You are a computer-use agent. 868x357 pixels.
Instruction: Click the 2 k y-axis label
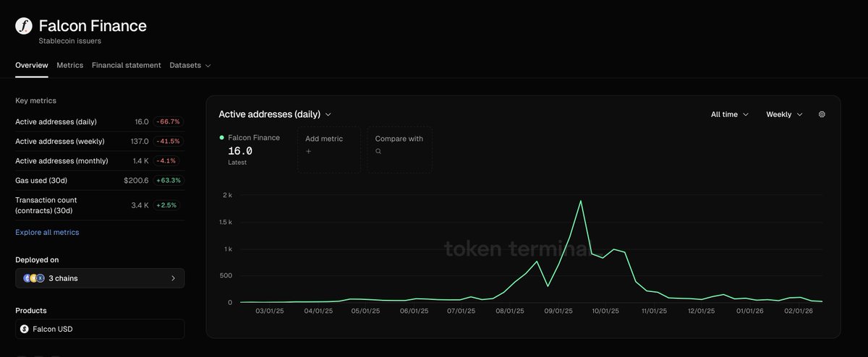tap(227, 195)
